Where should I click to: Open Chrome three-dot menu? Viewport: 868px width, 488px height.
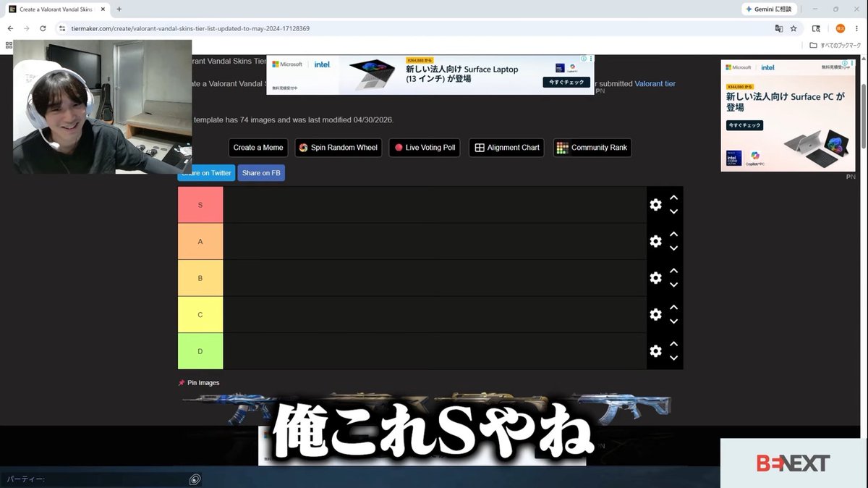pos(857,28)
